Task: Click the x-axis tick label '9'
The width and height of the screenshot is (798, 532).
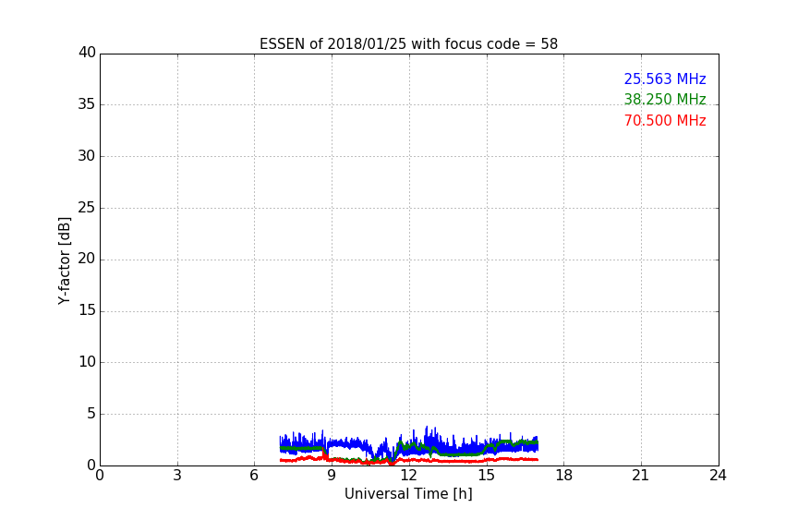Action: [332, 476]
